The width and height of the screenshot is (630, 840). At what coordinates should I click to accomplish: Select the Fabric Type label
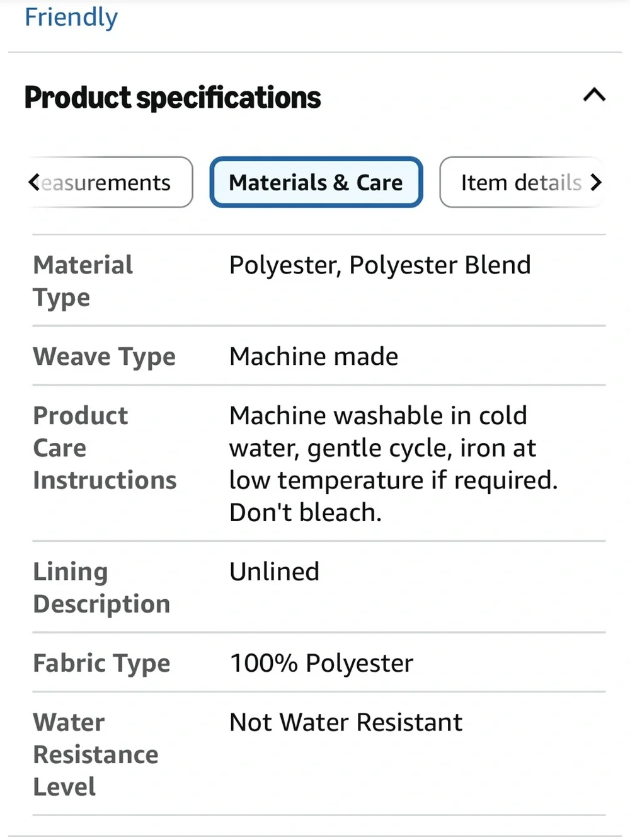(101, 663)
